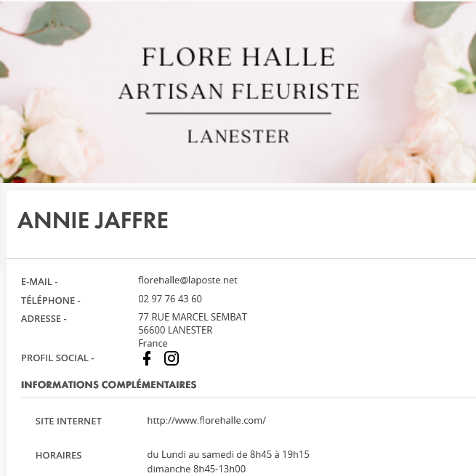Open the Facebook social profile icon
476x476 pixels.
(x=147, y=358)
